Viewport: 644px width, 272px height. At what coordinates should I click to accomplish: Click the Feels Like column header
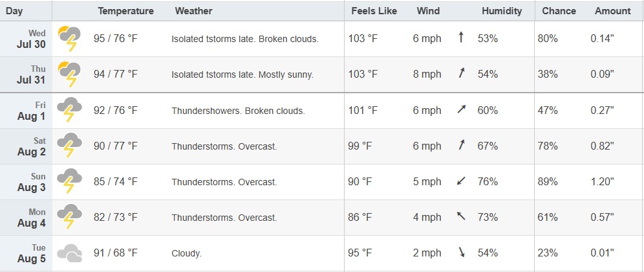tap(374, 11)
